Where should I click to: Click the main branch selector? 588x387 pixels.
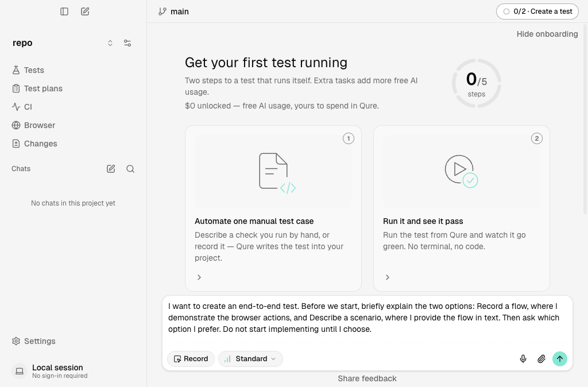point(173,11)
